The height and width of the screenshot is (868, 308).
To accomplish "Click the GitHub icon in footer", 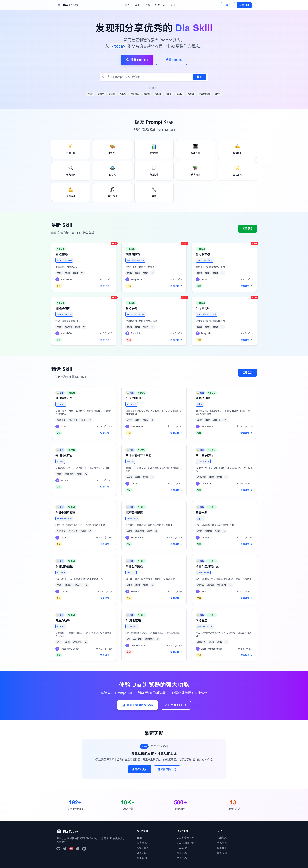I will coord(58,848).
